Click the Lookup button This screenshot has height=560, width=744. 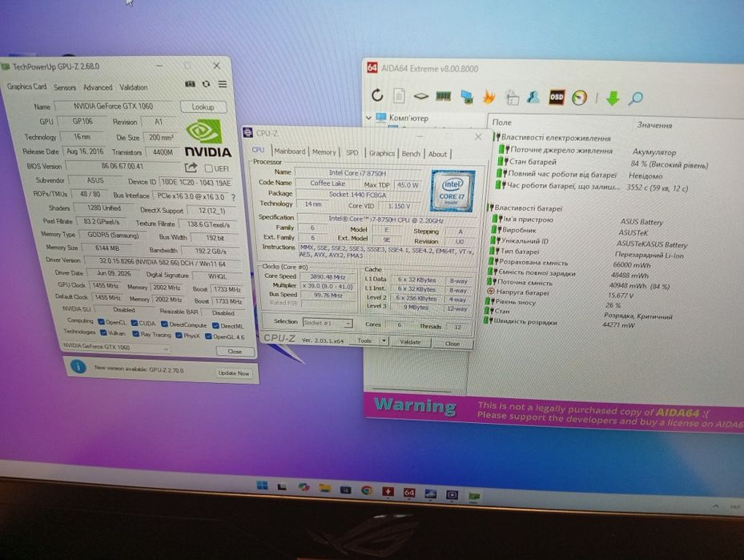(x=203, y=107)
